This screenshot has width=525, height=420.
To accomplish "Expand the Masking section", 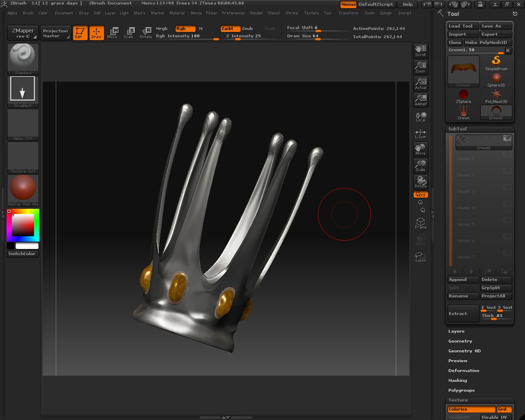I will [457, 381].
